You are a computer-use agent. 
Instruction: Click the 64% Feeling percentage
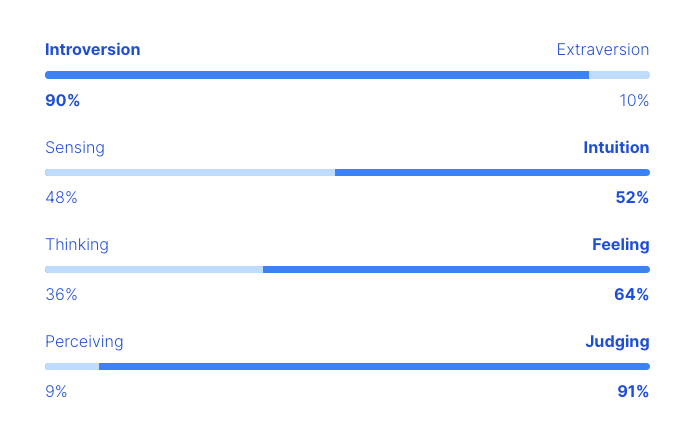[x=631, y=294]
